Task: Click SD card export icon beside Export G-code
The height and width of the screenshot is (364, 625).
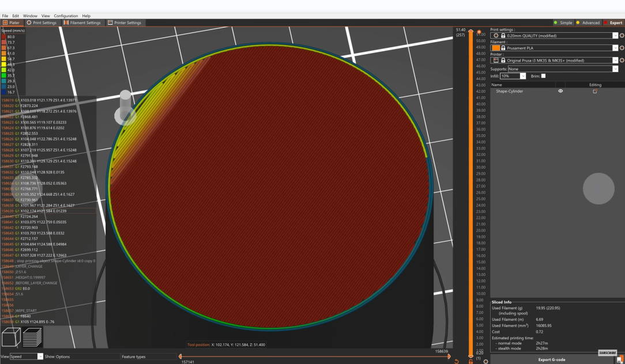Action: point(619,359)
